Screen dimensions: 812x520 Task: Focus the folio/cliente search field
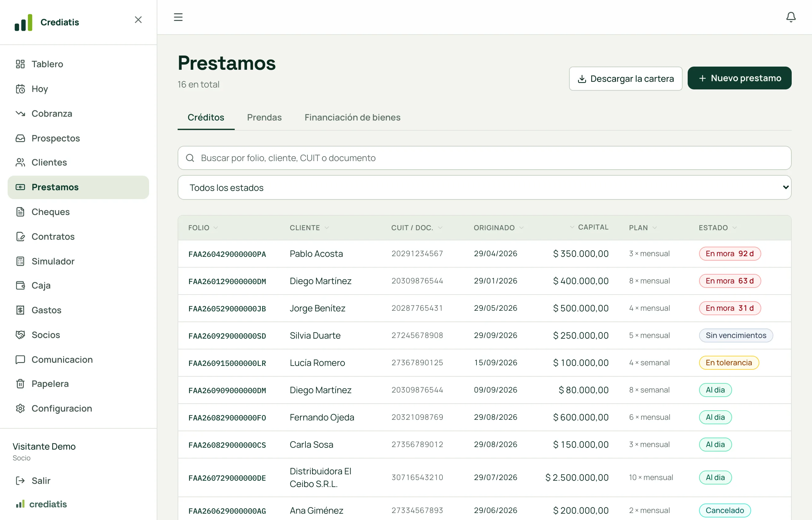click(484, 158)
